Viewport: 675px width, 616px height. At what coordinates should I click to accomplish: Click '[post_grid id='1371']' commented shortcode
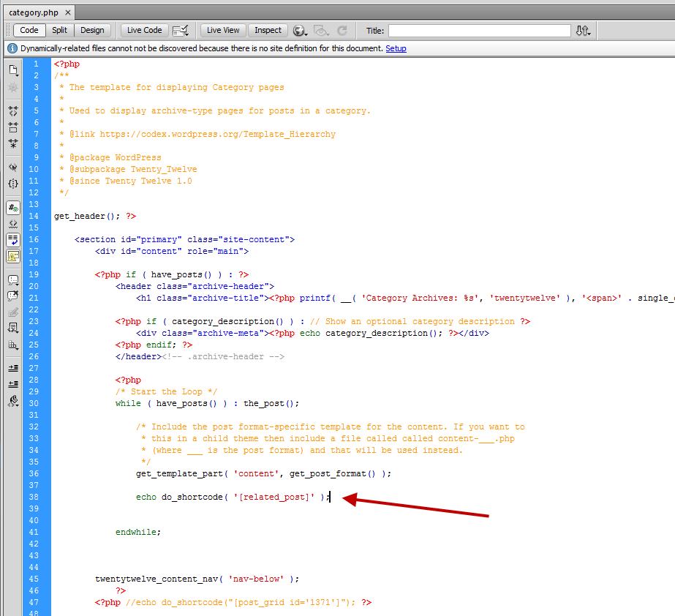[290, 602]
